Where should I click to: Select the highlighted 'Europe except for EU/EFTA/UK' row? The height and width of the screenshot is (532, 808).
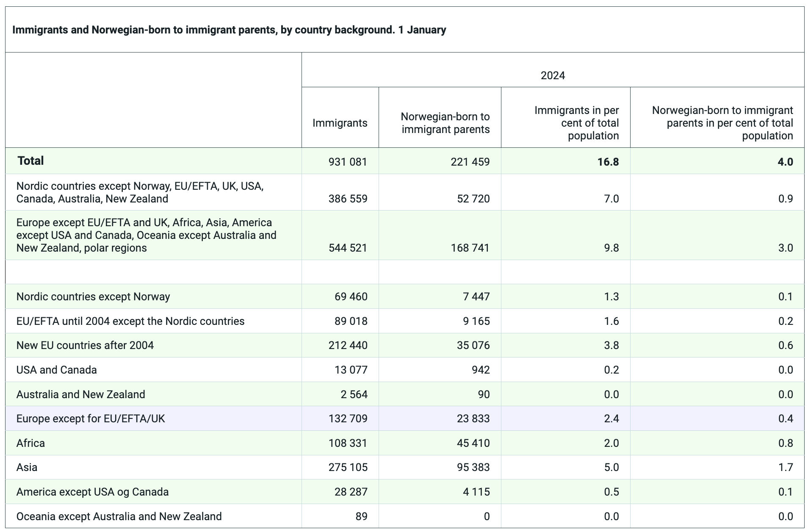pyautogui.click(x=91, y=418)
